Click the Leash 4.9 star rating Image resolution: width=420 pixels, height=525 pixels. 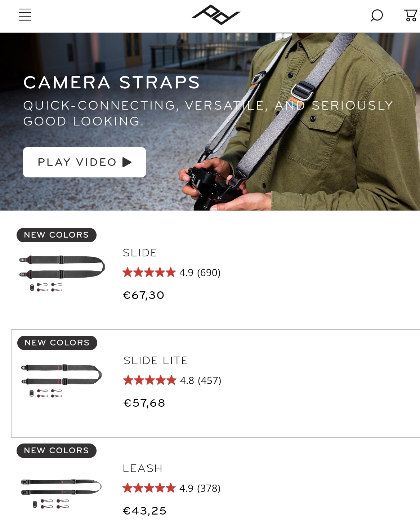tap(171, 488)
